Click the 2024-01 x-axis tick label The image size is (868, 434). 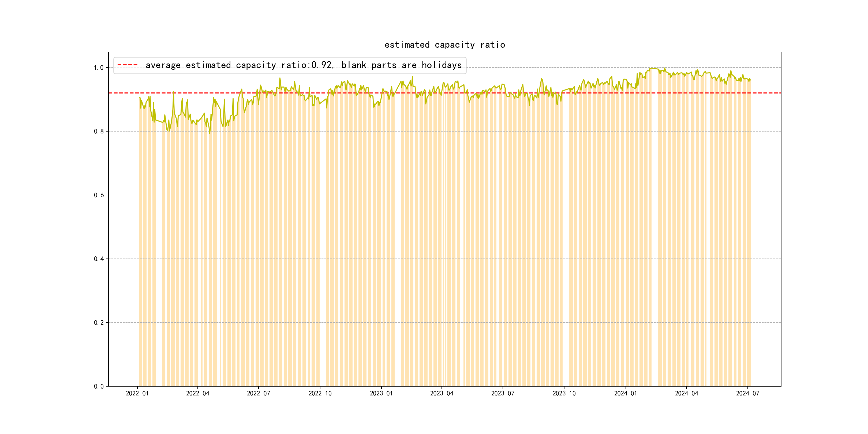(626, 394)
